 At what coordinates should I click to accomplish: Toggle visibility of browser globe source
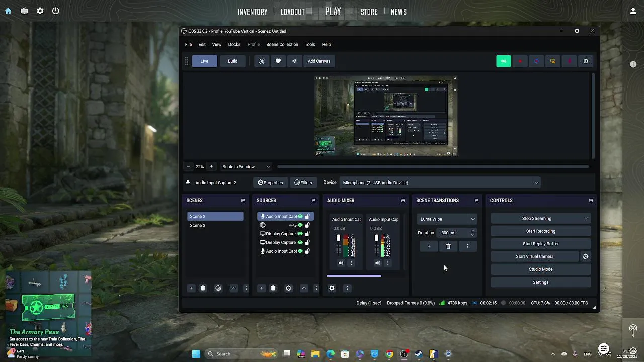click(x=300, y=225)
